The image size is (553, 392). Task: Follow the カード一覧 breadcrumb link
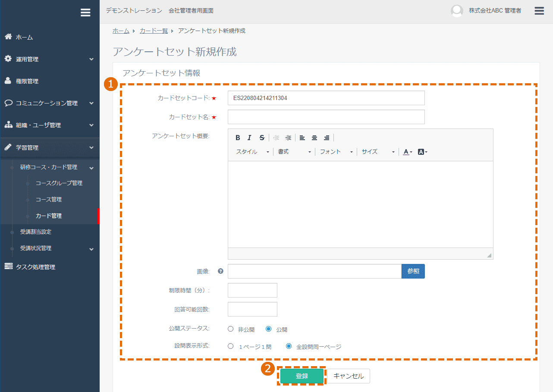(x=154, y=31)
